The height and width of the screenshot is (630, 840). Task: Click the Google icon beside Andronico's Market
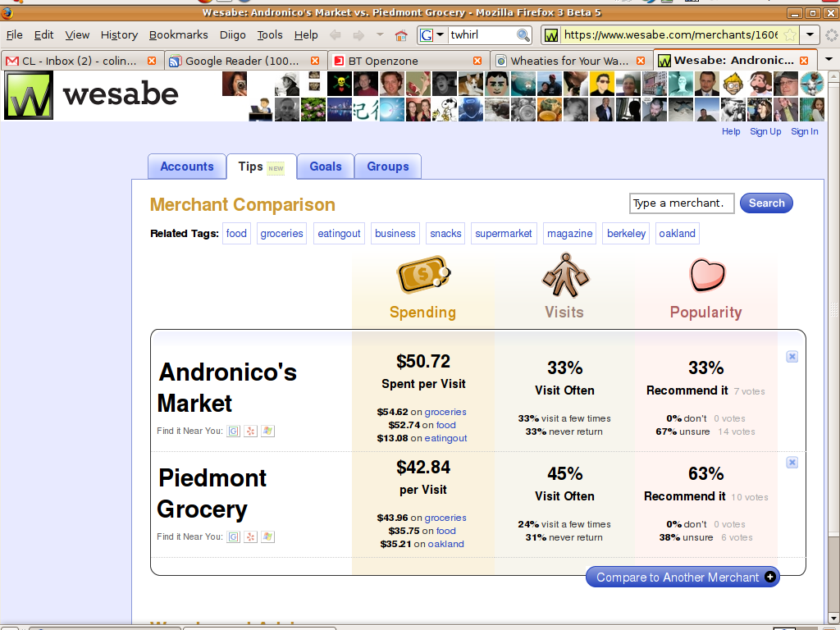(x=234, y=431)
